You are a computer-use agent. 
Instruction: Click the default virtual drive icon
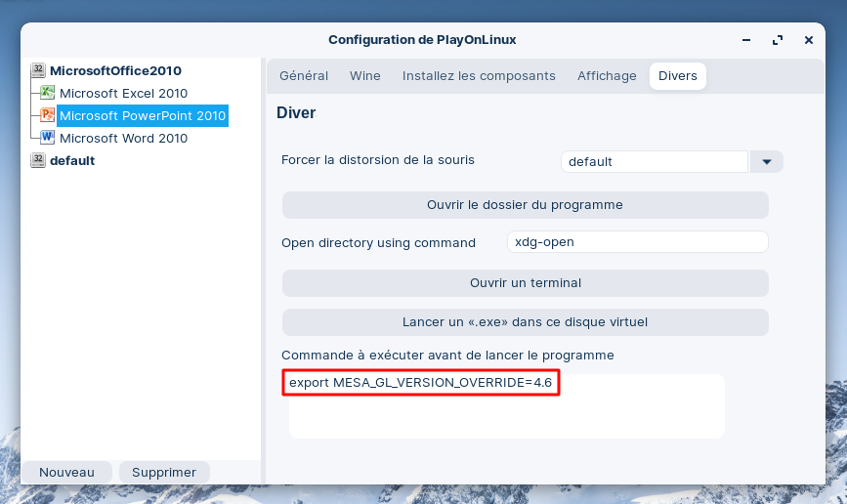point(38,160)
